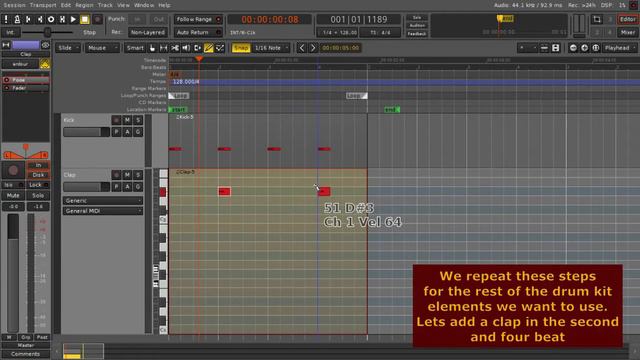This screenshot has width=640, height=360.
Task: Expand track heights icon
Action: tap(556, 48)
